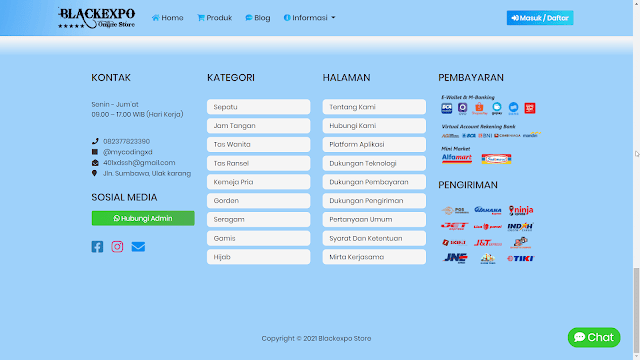Open the Jam Tangan category
640x360 pixels.
(258, 126)
